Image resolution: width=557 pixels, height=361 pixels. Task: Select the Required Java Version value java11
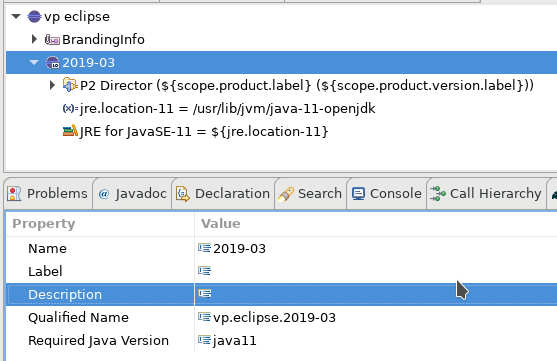pyautogui.click(x=234, y=340)
